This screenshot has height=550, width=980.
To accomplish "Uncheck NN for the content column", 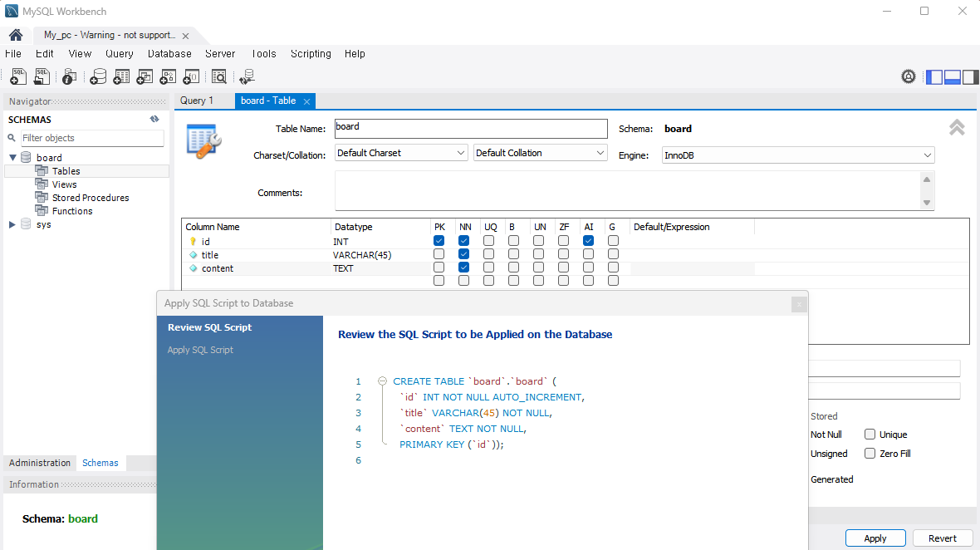I will 463,267.
